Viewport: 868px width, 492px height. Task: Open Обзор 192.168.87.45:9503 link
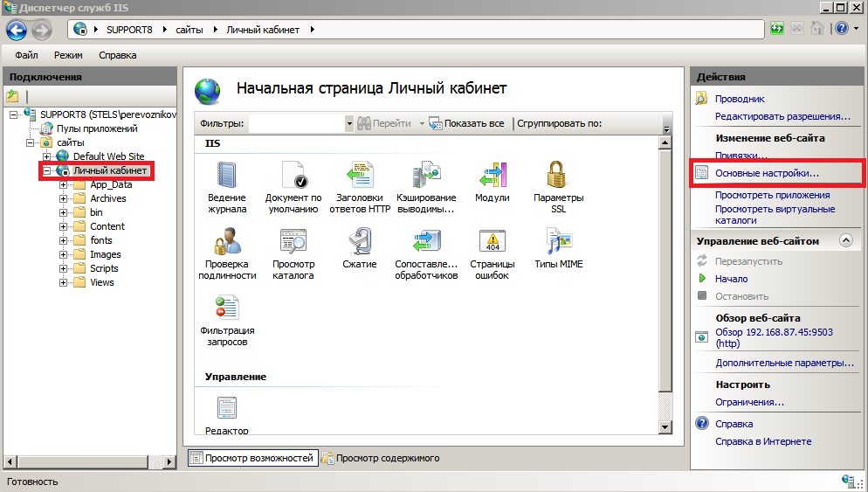pyautogui.click(x=774, y=337)
